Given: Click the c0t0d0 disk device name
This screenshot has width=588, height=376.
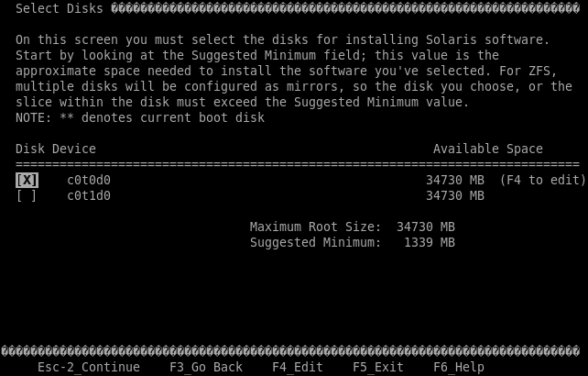Looking at the screenshot, I should click(x=89, y=181).
